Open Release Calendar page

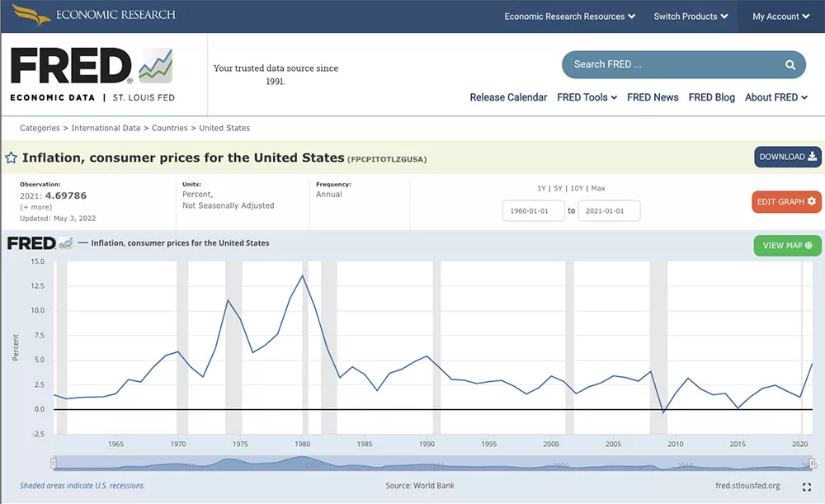(508, 97)
